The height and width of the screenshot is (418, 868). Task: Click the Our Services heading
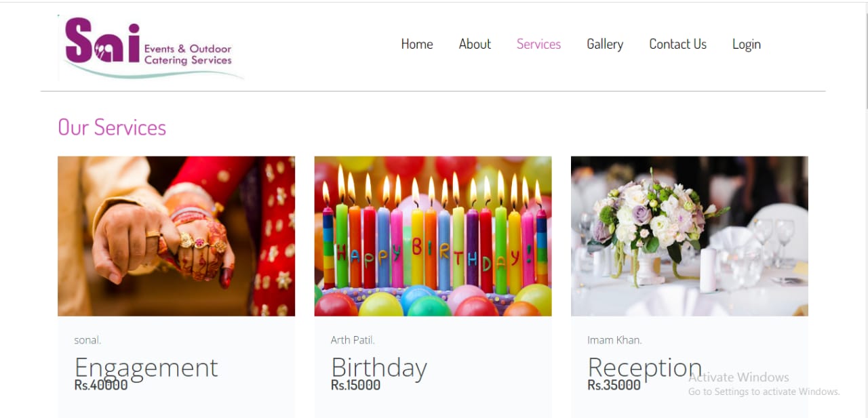point(112,127)
